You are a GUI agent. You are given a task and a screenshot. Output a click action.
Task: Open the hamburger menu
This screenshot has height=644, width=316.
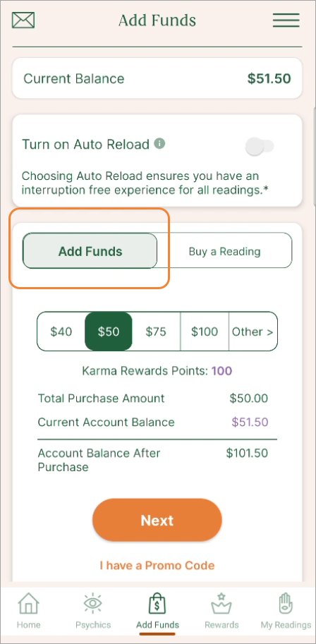286,20
